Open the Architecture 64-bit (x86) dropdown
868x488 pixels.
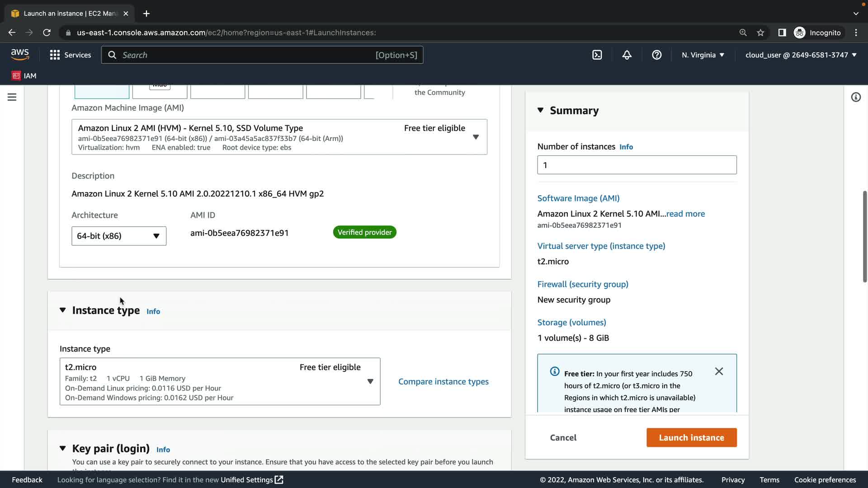click(118, 236)
